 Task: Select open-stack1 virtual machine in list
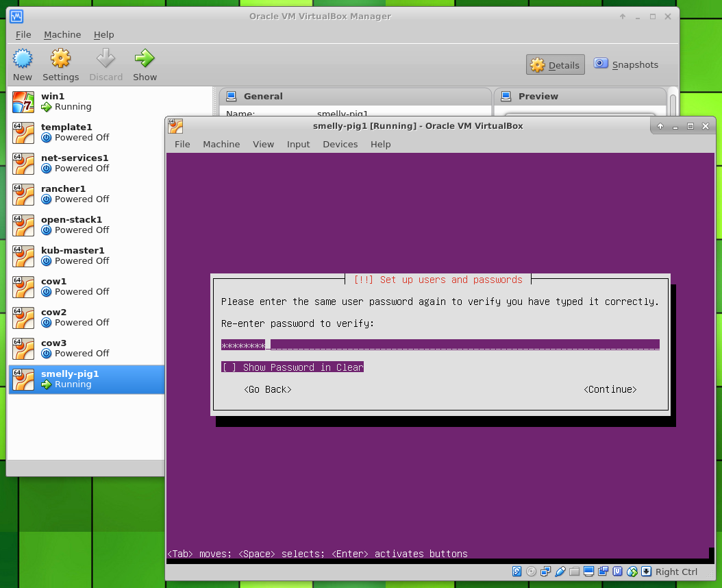(86, 225)
